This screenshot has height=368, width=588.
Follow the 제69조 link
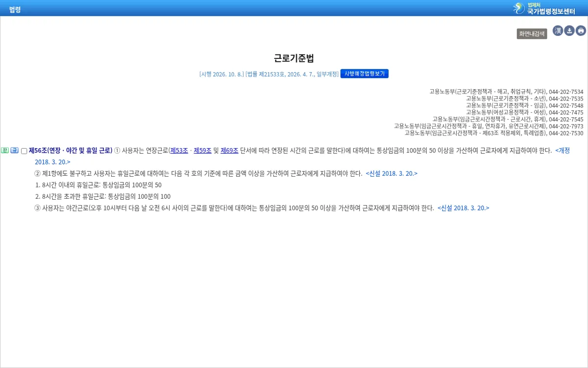229,151
